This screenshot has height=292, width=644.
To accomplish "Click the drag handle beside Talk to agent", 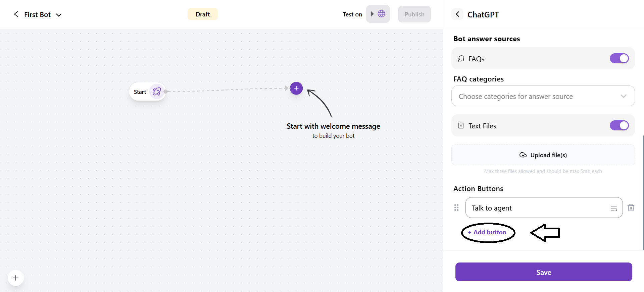I will (x=456, y=208).
